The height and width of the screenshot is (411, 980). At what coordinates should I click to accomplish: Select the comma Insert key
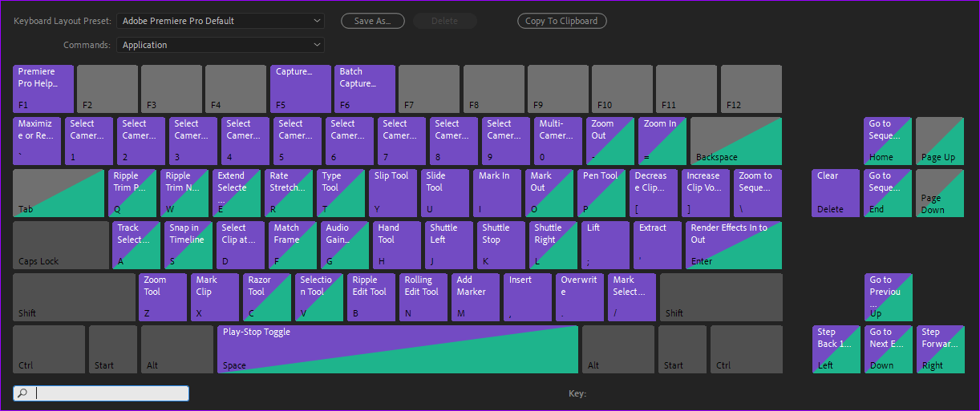pyautogui.click(x=528, y=297)
